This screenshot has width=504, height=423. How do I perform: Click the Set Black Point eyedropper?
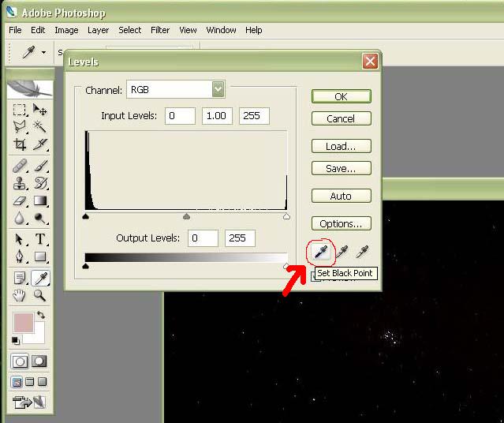321,252
